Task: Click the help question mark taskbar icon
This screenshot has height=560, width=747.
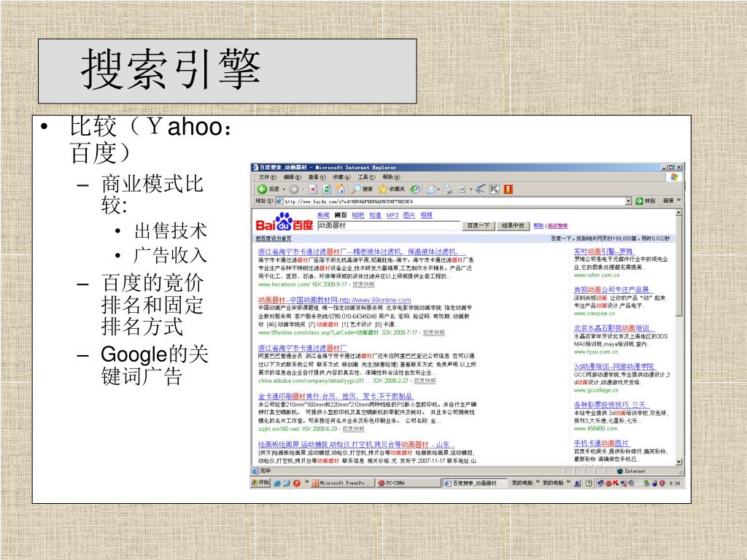Action: point(589,483)
